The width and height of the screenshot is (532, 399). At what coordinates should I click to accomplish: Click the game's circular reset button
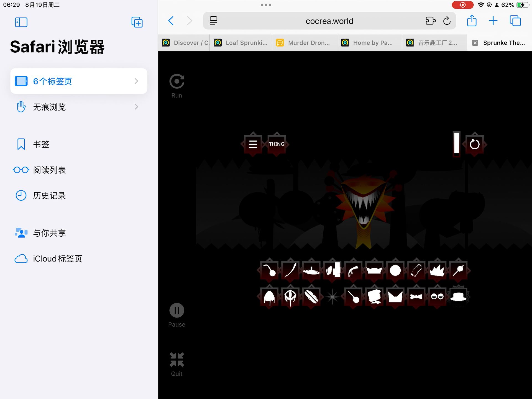474,144
